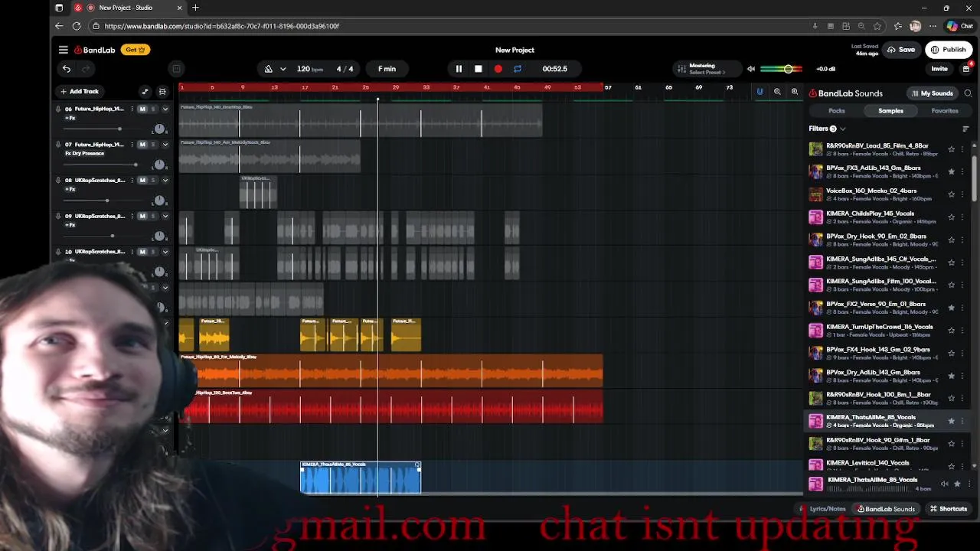Screen dimensions: 980x551
Task: Open the metronome options dropdown
Action: [283, 69]
